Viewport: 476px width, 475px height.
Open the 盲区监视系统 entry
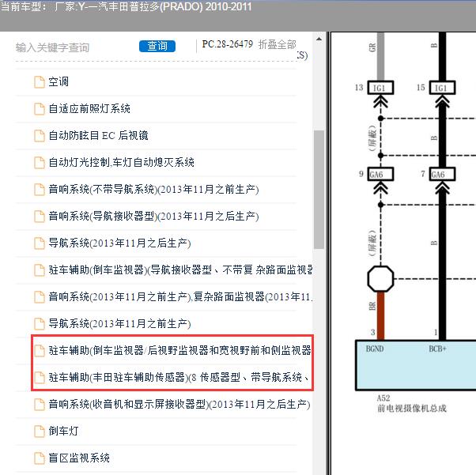pyautogui.click(x=79, y=458)
